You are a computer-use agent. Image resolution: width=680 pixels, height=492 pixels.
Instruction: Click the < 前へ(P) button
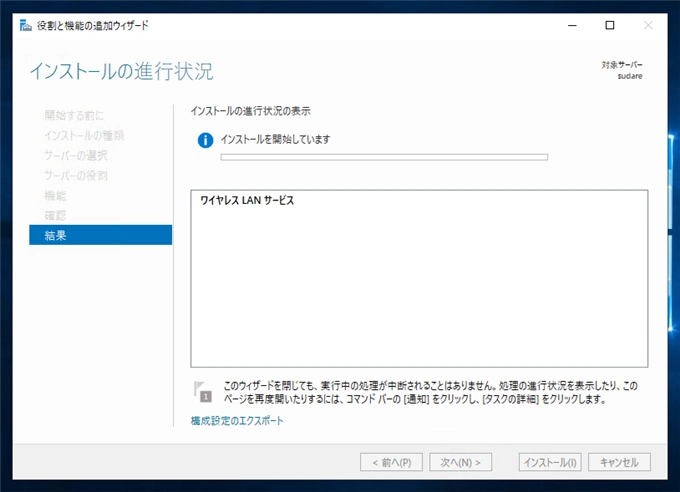(x=391, y=462)
